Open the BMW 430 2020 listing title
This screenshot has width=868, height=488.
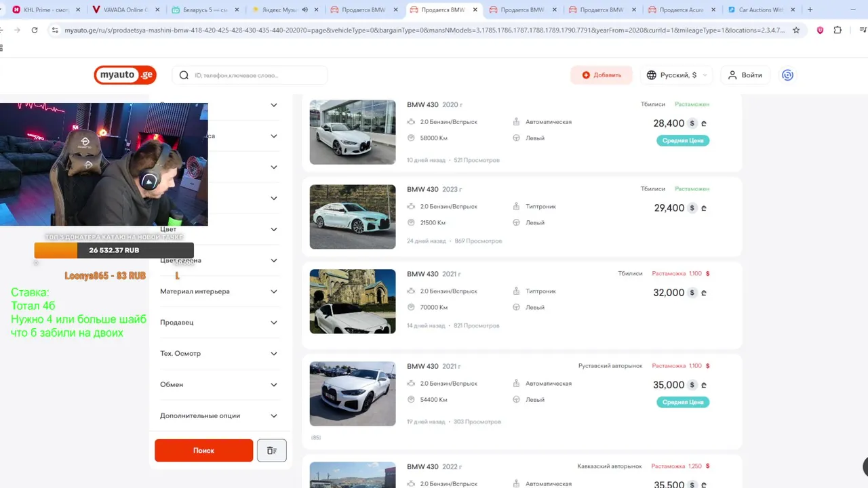click(x=435, y=104)
